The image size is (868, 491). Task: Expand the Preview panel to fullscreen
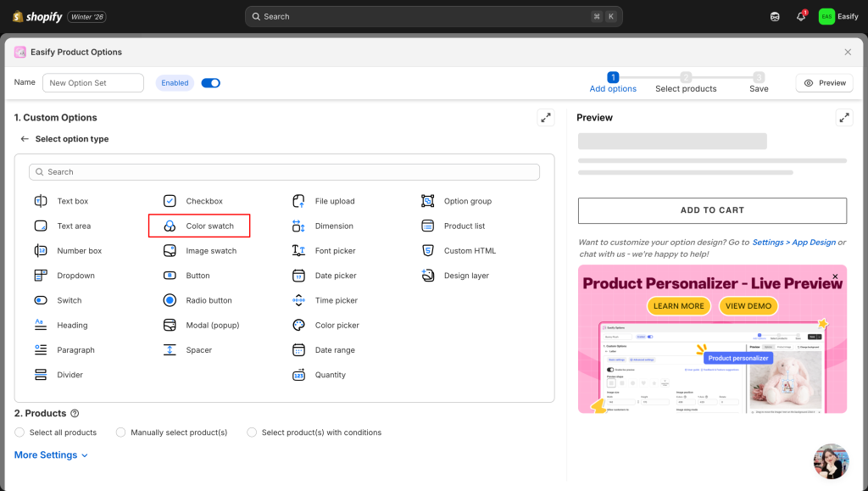pyautogui.click(x=843, y=118)
